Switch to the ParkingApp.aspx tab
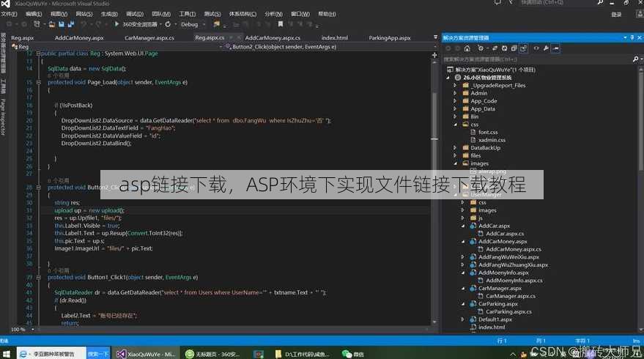Viewport: 644px width, 359px height. (x=389, y=38)
